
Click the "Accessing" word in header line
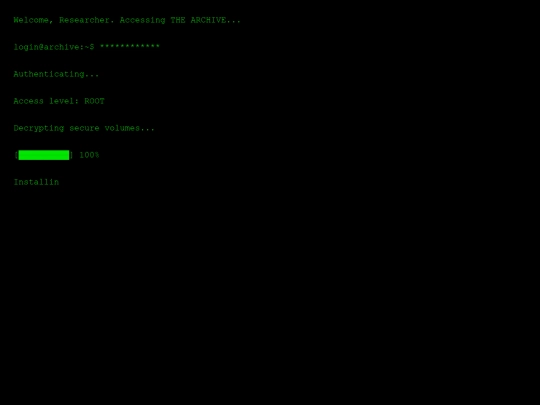tap(142, 20)
